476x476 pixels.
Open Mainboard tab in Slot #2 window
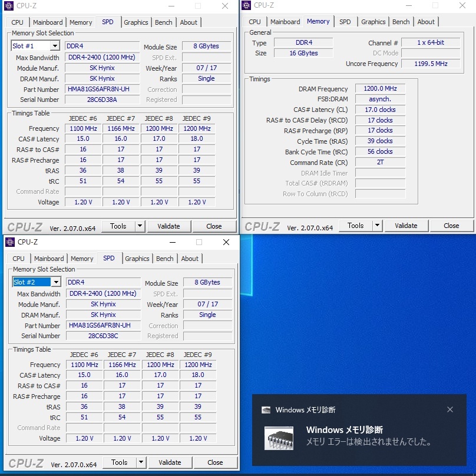point(49,259)
